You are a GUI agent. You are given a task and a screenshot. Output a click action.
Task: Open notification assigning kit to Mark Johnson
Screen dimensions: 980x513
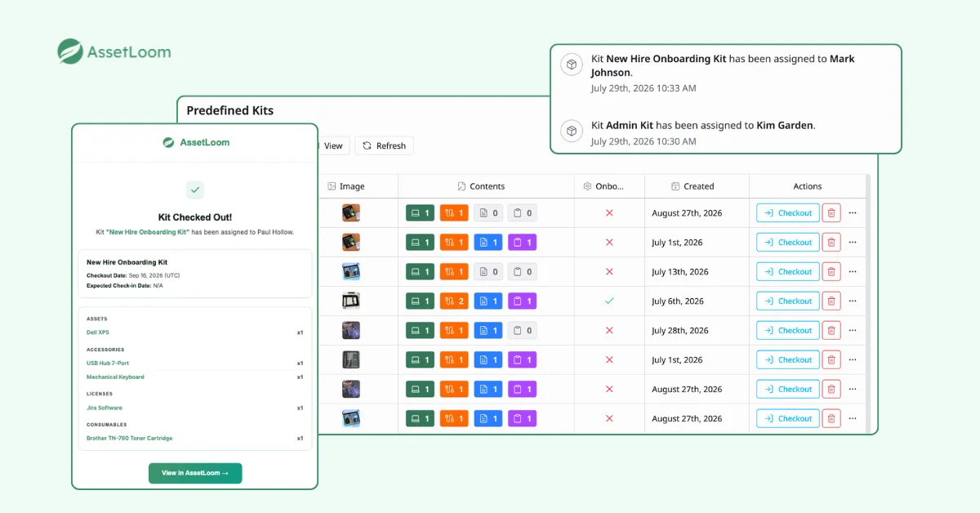pos(726,73)
